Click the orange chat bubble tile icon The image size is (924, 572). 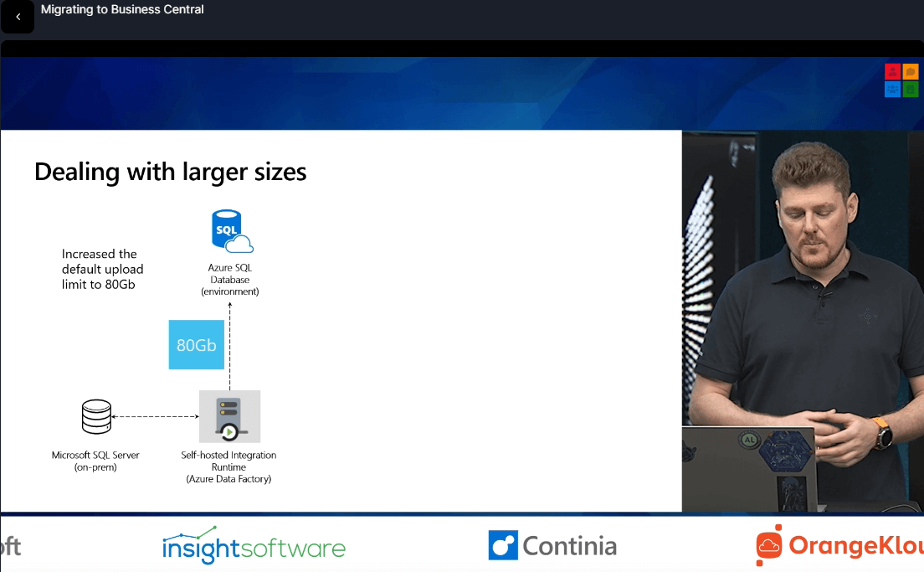click(911, 72)
